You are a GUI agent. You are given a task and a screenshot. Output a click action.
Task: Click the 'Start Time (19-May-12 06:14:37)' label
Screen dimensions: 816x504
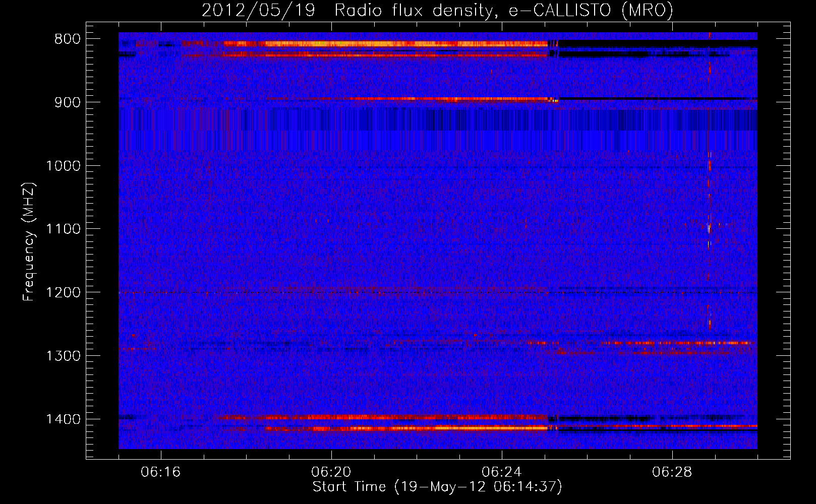pos(437,487)
